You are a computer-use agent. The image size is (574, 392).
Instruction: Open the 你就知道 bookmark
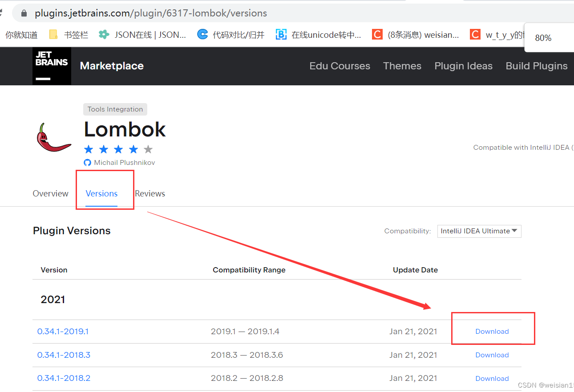tap(21, 34)
